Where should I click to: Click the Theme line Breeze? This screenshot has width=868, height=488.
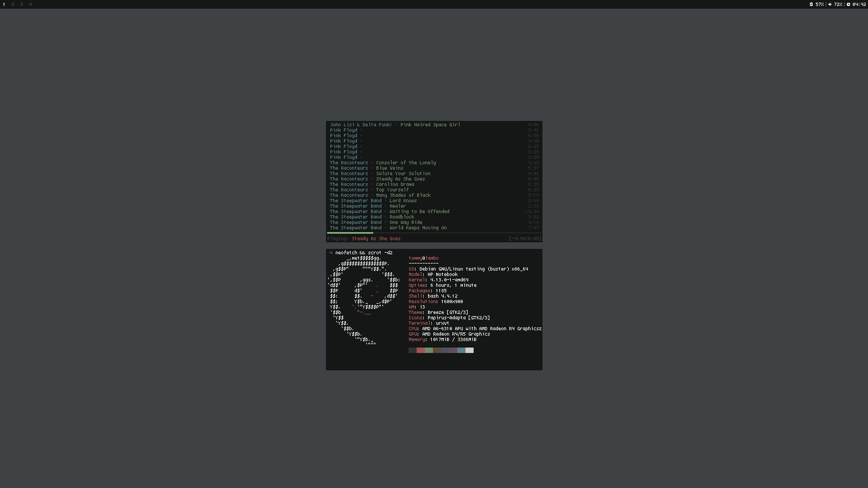(x=438, y=312)
